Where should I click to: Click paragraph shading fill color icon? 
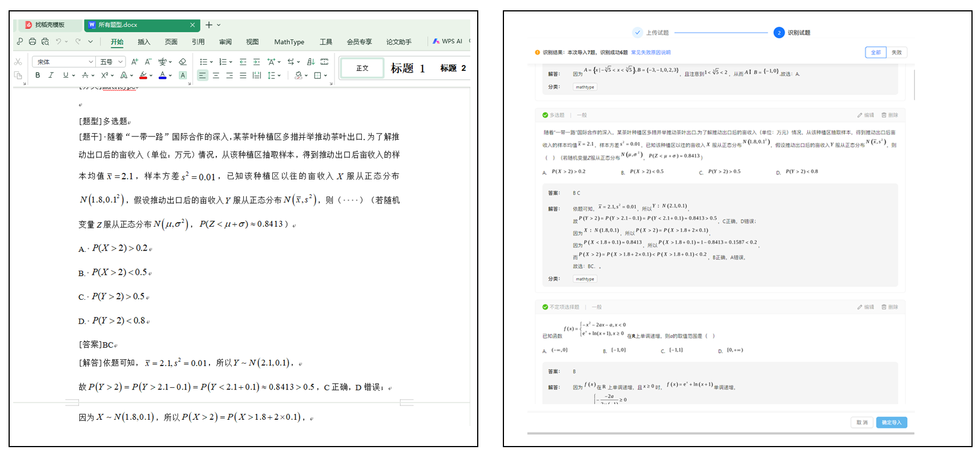point(299,75)
